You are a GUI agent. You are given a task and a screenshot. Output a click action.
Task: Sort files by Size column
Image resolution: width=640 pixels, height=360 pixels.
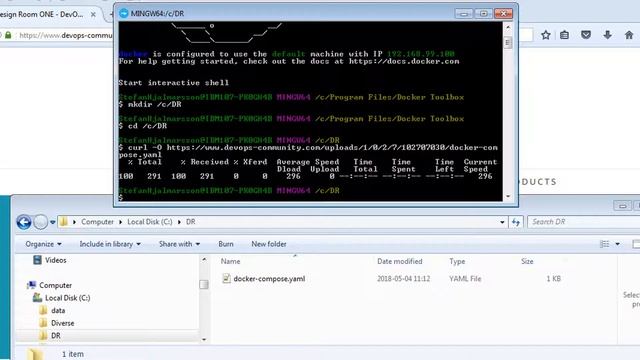click(x=527, y=261)
